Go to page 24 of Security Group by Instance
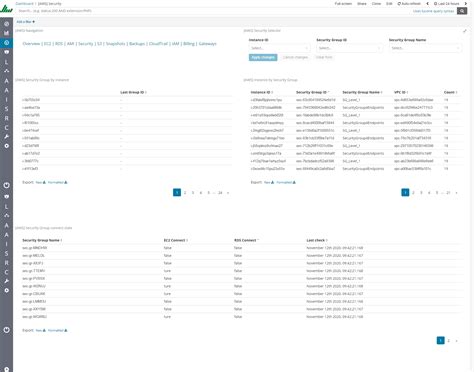This screenshot has height=372, width=474. [x=220, y=193]
